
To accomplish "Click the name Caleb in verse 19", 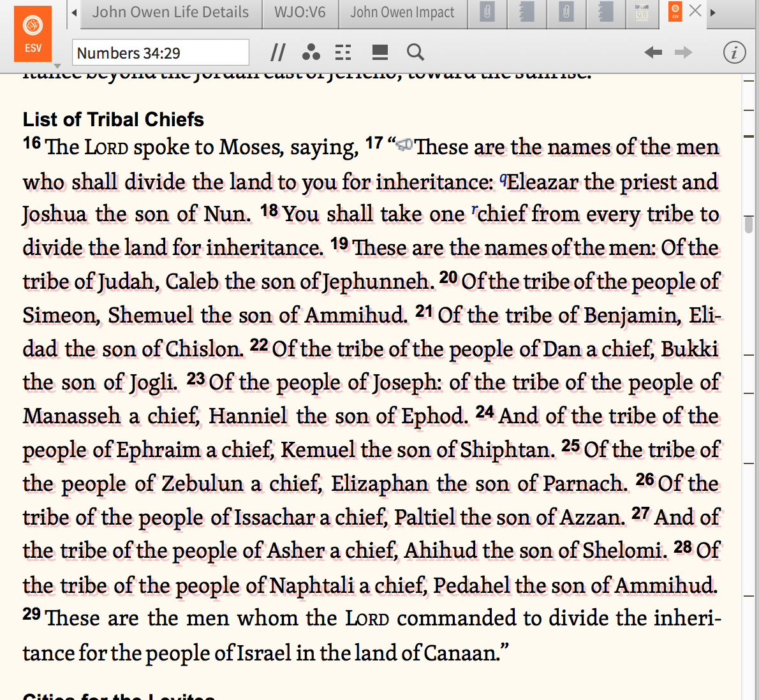I will (192, 282).
